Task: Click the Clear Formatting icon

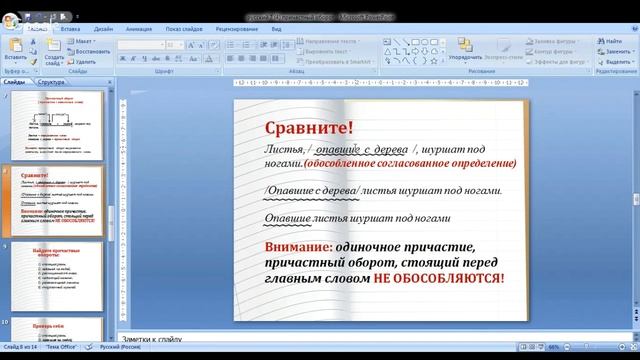Action: 214,45
